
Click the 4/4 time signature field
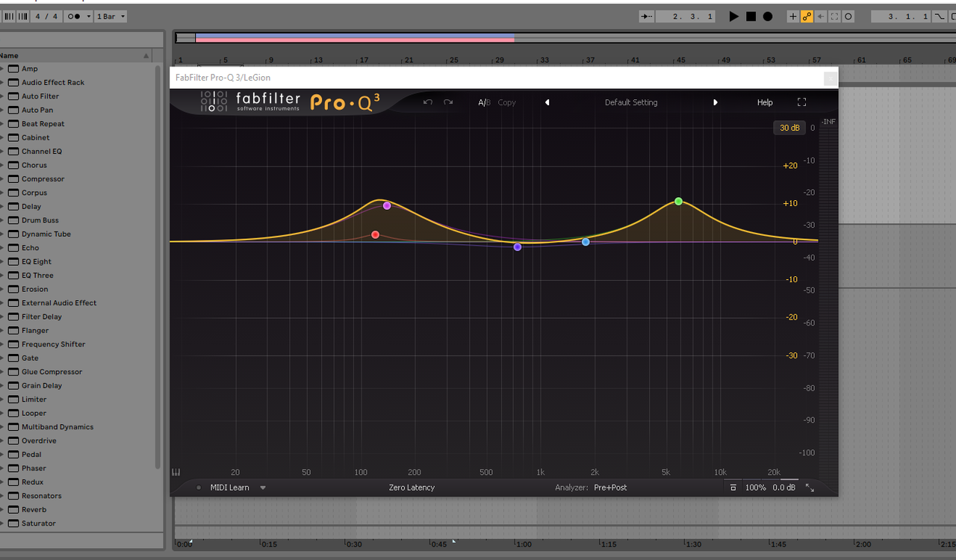pyautogui.click(x=46, y=16)
